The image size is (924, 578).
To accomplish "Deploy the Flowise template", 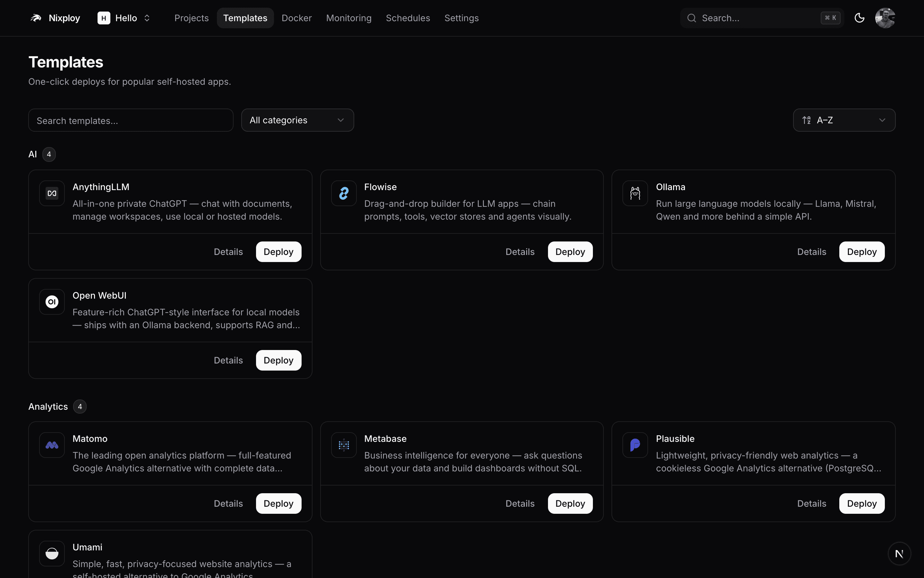I will 570,252.
